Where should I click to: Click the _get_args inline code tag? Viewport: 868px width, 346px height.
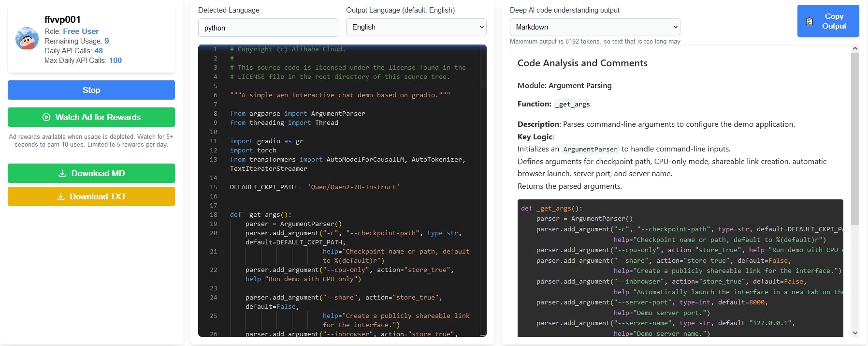pos(572,104)
